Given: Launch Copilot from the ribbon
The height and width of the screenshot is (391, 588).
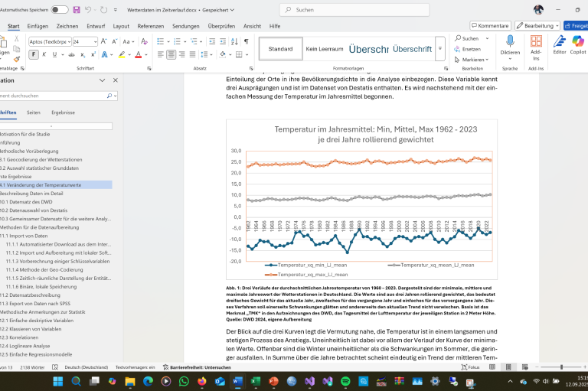Looking at the screenshot, I should pos(579,44).
